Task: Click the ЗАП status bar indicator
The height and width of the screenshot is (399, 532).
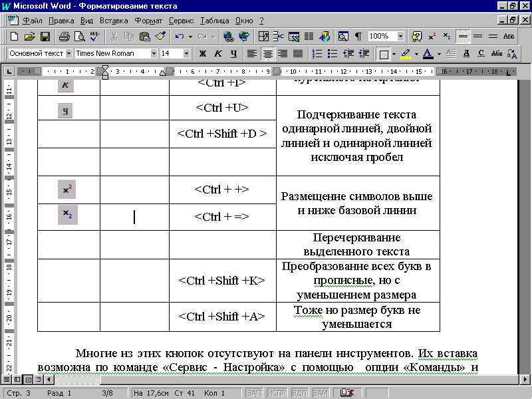Action: [255, 393]
